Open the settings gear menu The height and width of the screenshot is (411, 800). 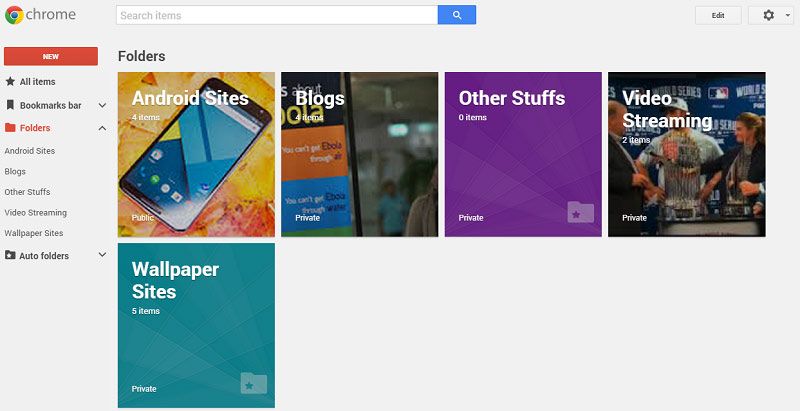click(768, 15)
